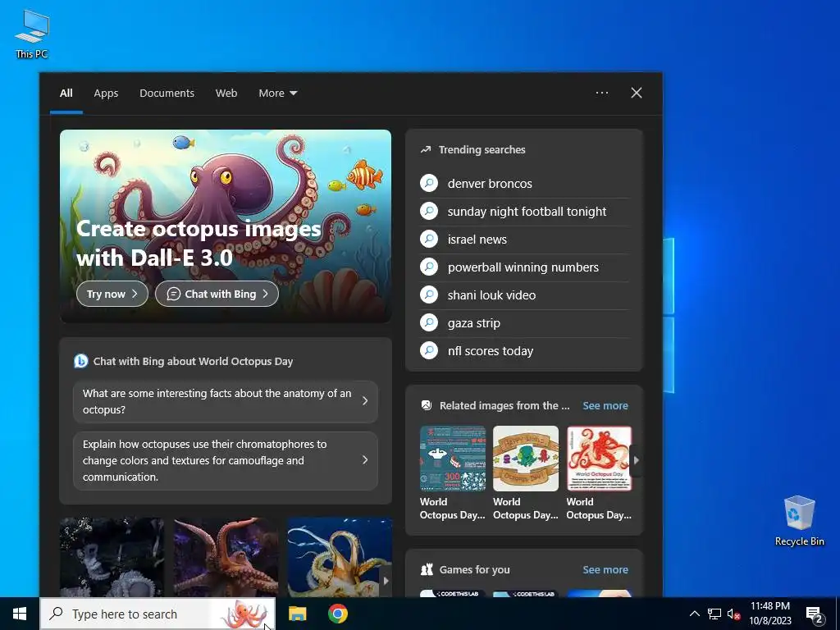Click See more for Related images
840x630 pixels.
(605, 405)
